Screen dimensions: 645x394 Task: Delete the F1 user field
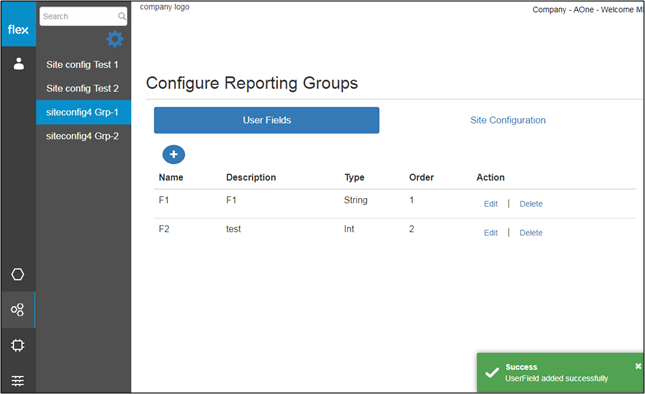[x=531, y=204]
